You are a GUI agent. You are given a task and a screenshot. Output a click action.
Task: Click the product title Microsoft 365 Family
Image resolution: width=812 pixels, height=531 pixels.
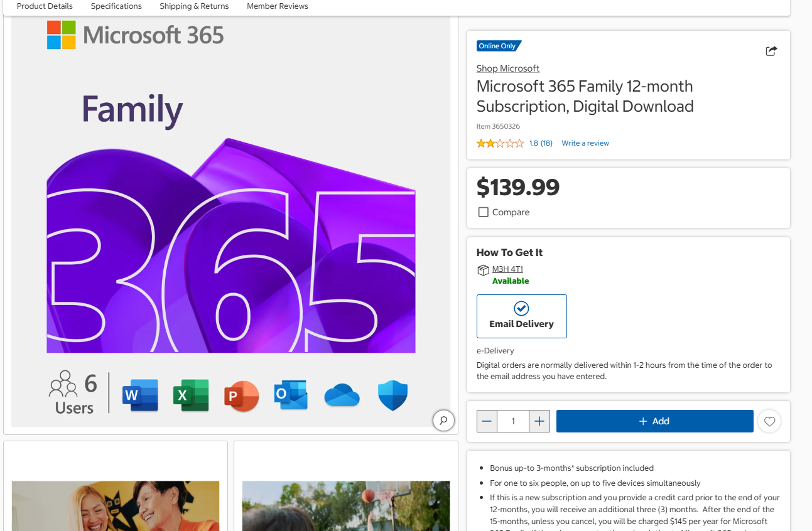(x=585, y=96)
